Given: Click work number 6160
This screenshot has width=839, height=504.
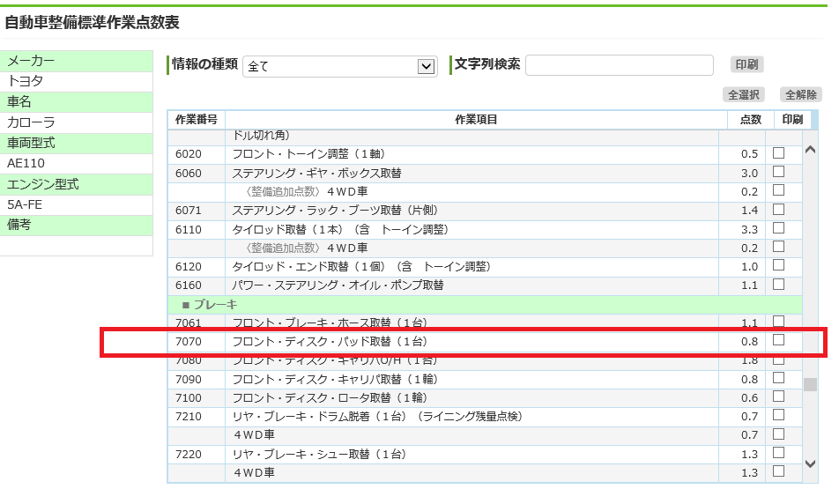Looking at the screenshot, I should pos(189,285).
